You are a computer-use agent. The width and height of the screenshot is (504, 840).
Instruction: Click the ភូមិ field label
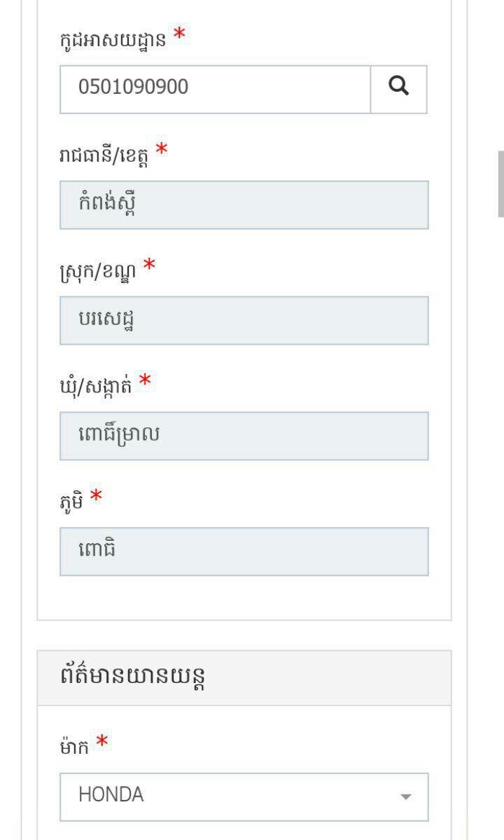[71, 501]
